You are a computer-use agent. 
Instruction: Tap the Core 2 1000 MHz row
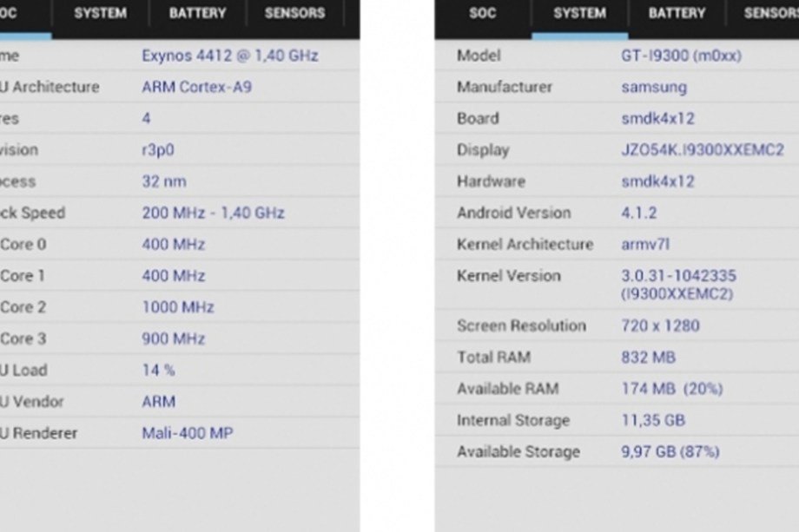pyautogui.click(x=180, y=307)
